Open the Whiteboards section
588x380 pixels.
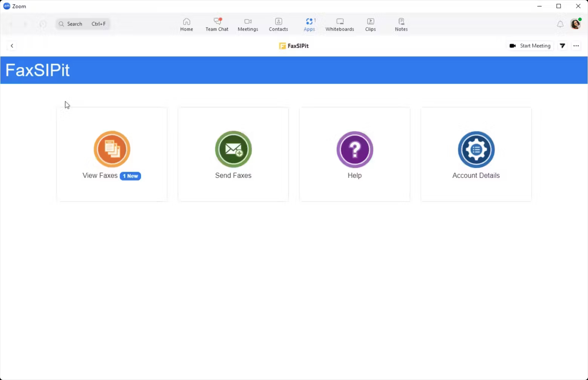coord(339,24)
